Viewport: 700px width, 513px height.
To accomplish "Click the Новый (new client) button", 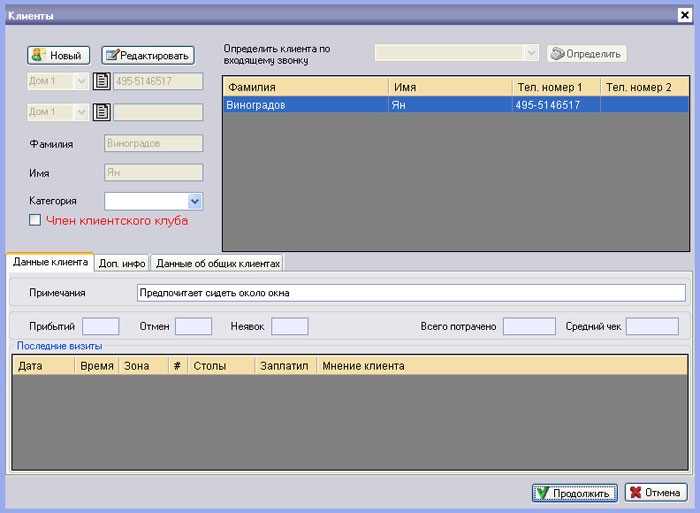I will coord(58,55).
